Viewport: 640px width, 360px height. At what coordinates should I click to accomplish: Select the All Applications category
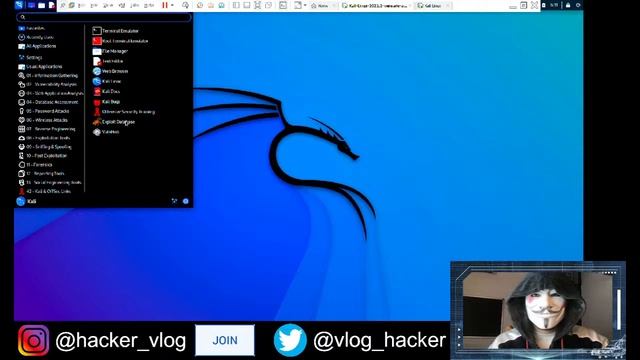click(37, 46)
